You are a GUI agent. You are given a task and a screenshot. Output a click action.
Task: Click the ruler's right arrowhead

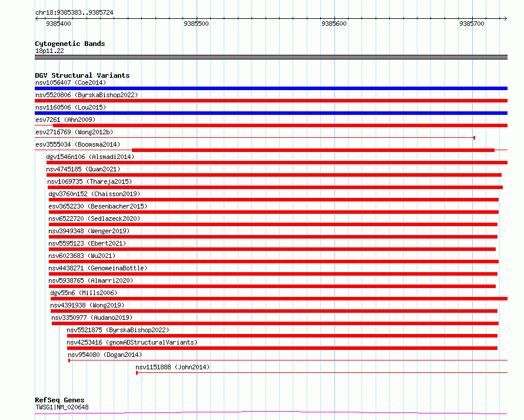tap(506, 18)
